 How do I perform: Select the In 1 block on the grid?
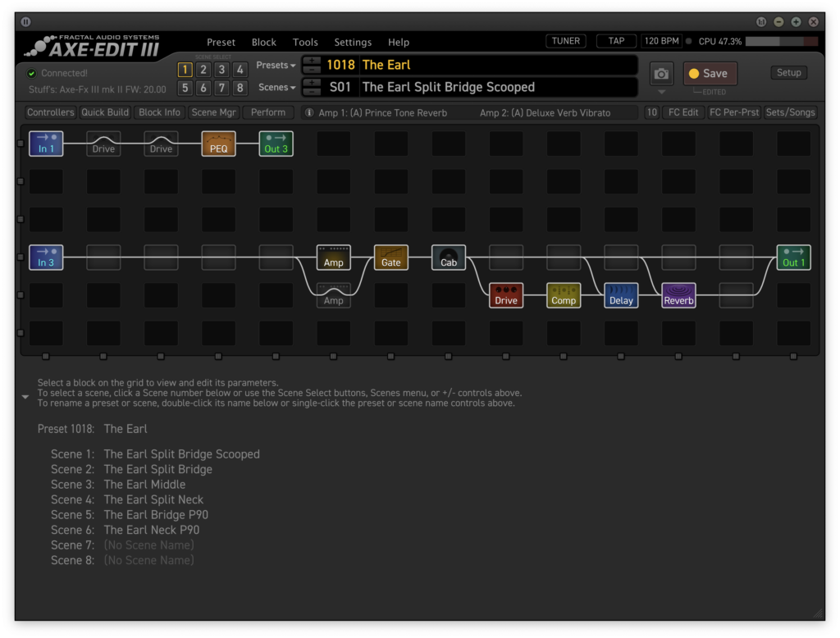(46, 144)
